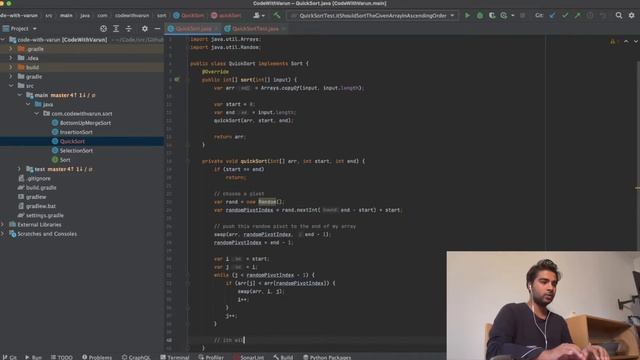Select .gitignore file
The image size is (640, 360).
pyautogui.click(x=38, y=178)
